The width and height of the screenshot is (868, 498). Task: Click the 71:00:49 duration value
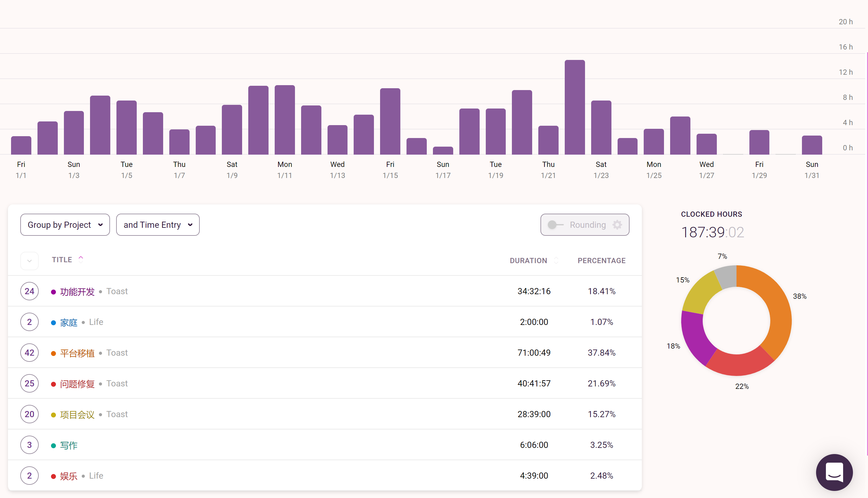click(534, 353)
